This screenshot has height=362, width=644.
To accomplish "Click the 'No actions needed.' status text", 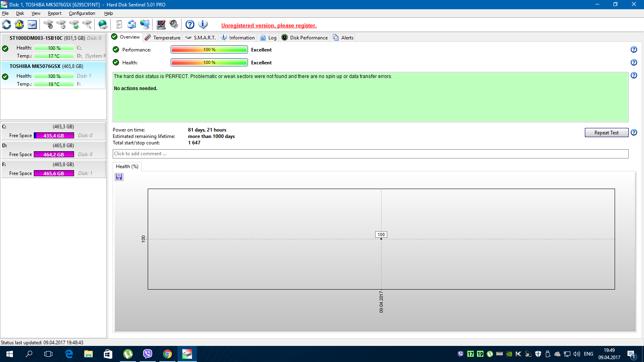I will [136, 88].
